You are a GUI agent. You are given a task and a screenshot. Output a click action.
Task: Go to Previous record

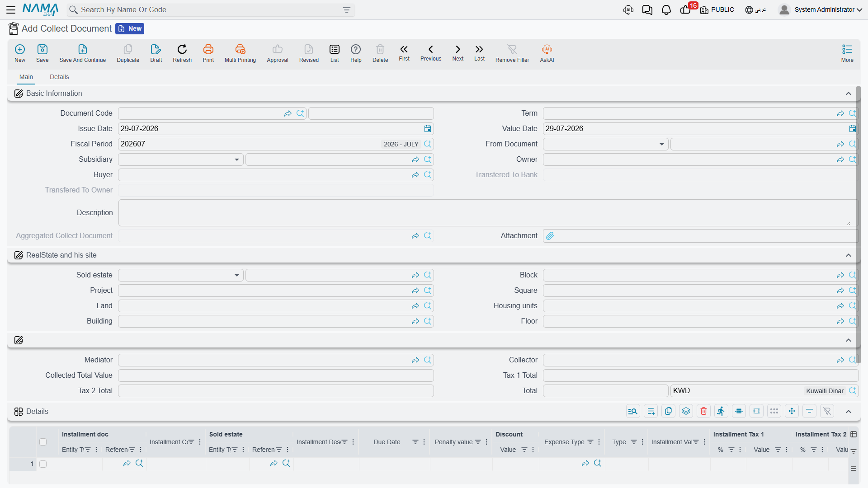click(x=431, y=53)
